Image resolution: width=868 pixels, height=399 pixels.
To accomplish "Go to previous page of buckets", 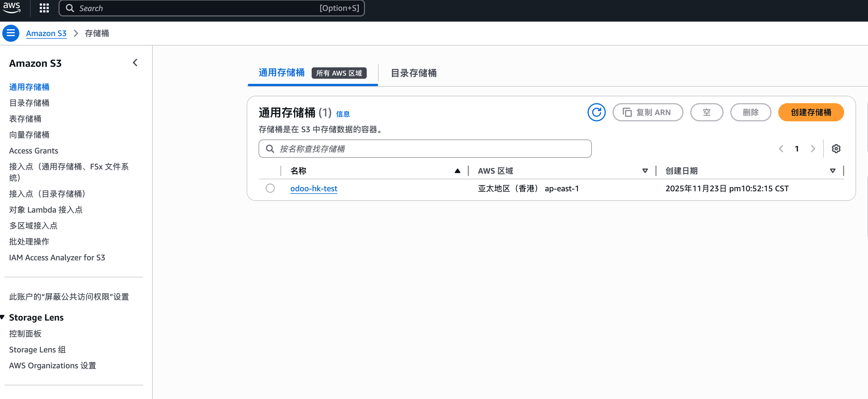I will tap(781, 149).
